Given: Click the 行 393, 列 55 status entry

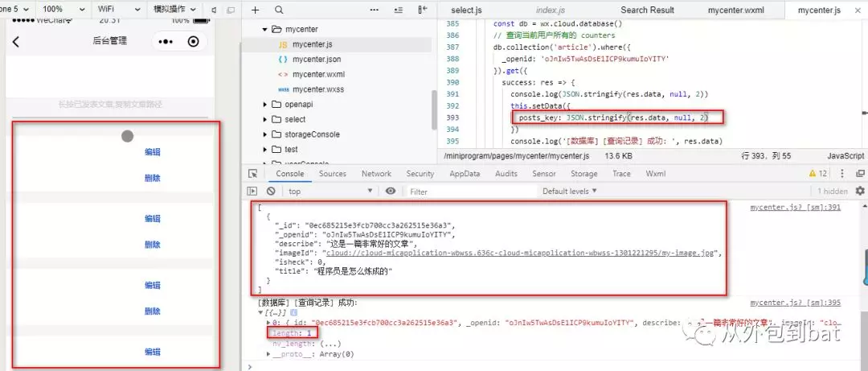Looking at the screenshot, I should pos(766,156).
